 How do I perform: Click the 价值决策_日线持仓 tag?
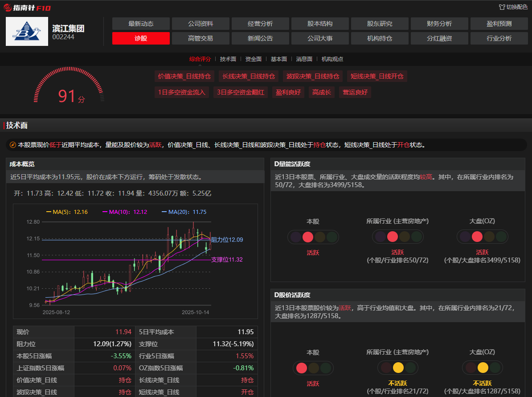pyautogui.click(x=184, y=76)
